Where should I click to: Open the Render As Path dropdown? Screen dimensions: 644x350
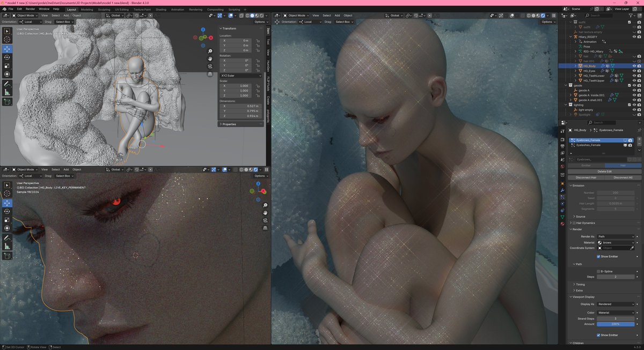616,236
